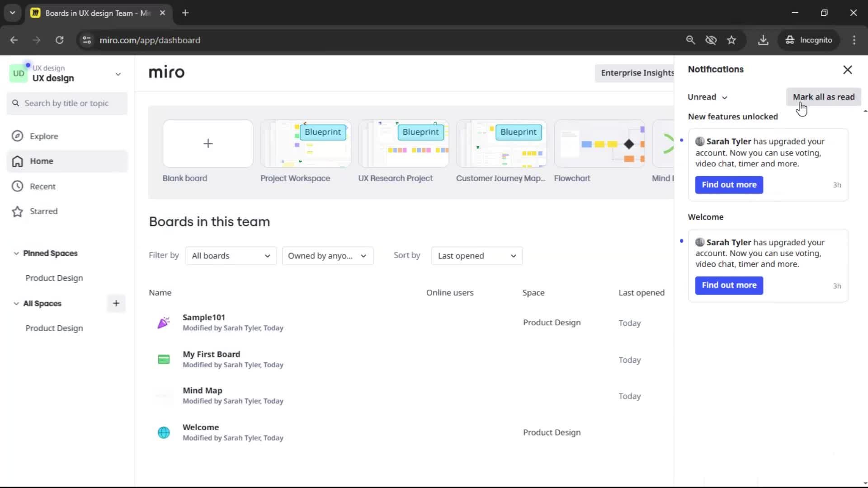Go to Starred in sidebar
This screenshot has width=868, height=488.
point(67,211)
